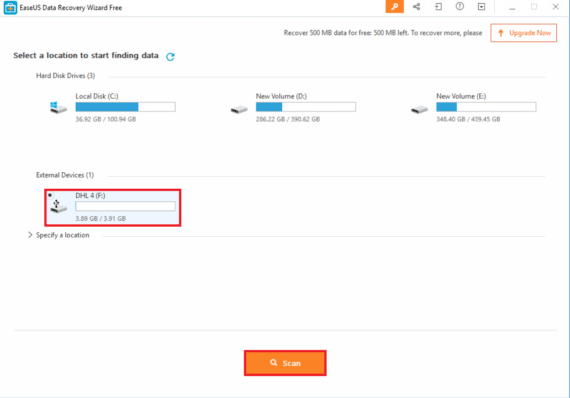Image resolution: width=570 pixels, height=398 pixels.
Task: Select the DHL 4 (F:) label
Action: [90, 196]
